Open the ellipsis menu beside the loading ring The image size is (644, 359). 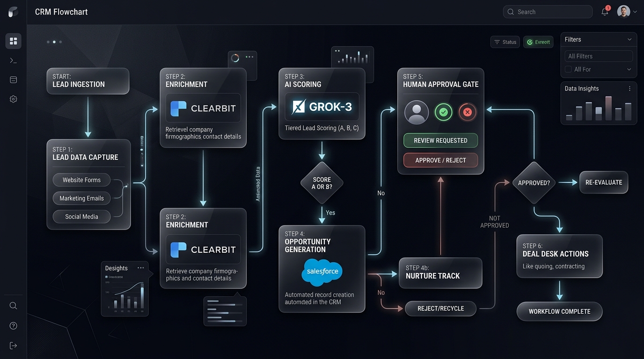tap(249, 57)
